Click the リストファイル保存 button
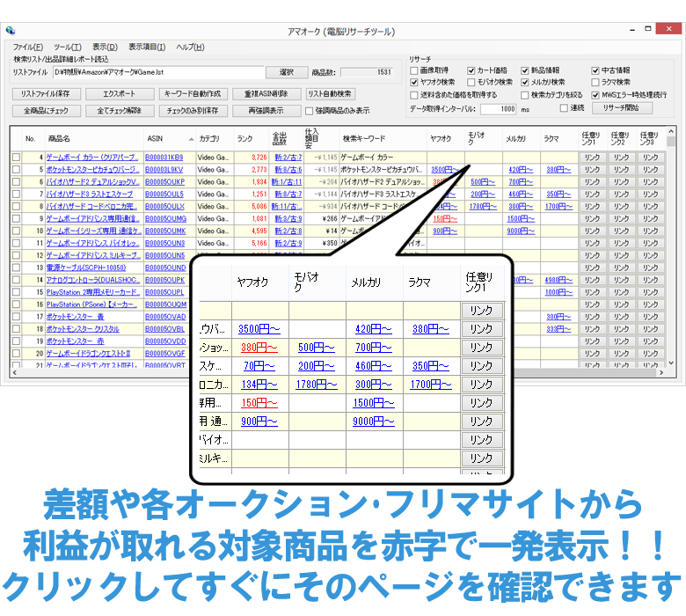The image size is (686, 616). pos(46,93)
